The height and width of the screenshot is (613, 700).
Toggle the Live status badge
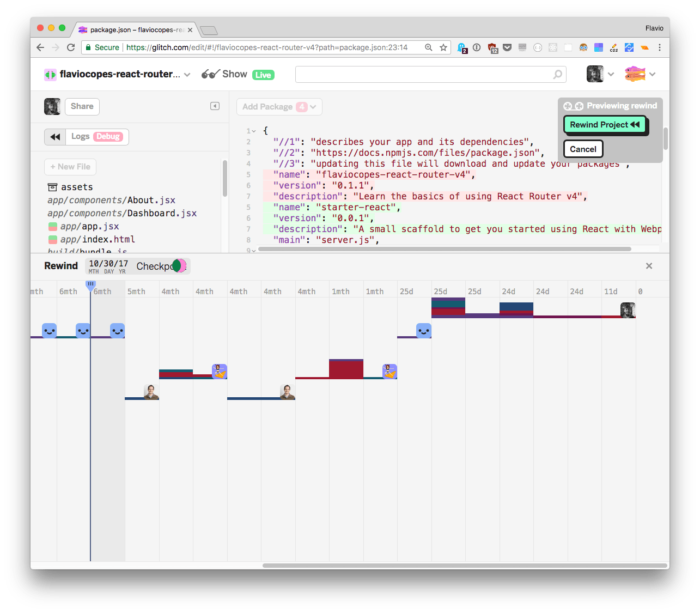263,75
